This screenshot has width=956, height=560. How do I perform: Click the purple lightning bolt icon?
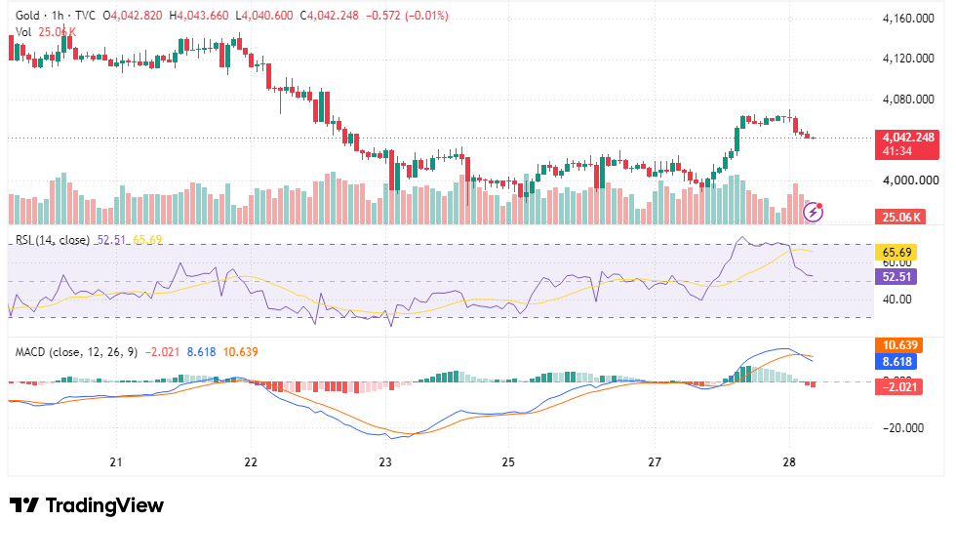(813, 212)
